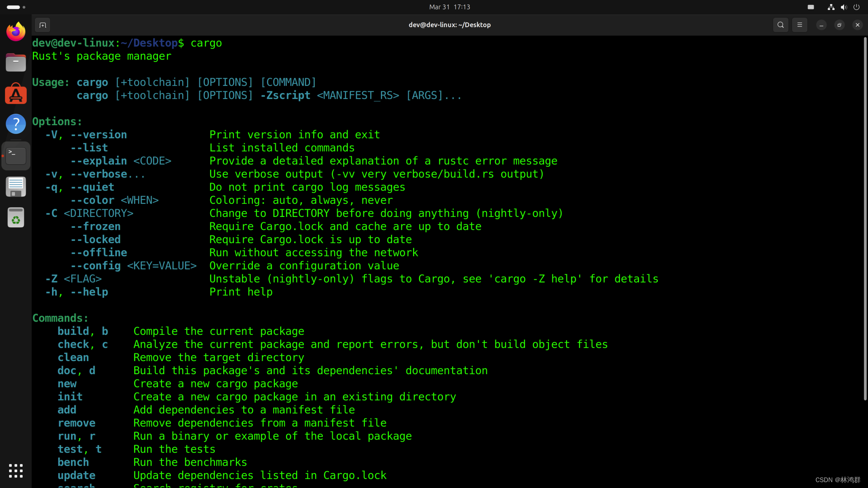Click the '--version' option
The image size is (868, 488).
tap(99, 135)
